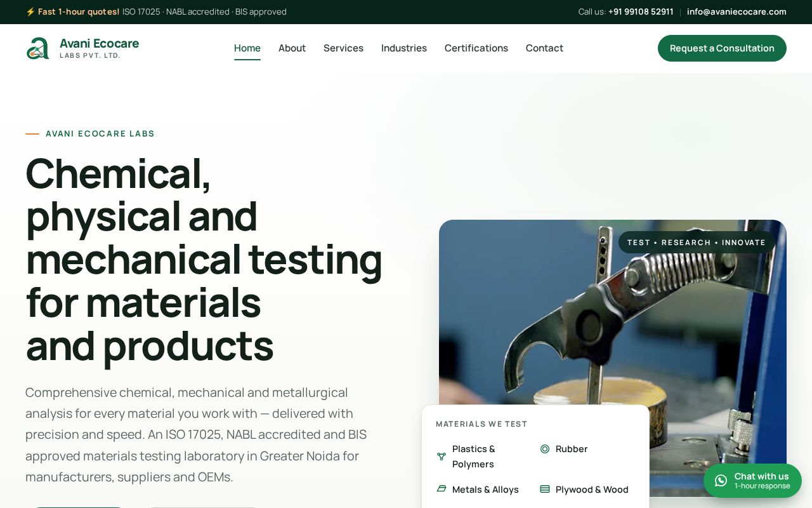Call the phone number +91 99108 52911
The height and width of the screenshot is (508, 812).
(641, 11)
